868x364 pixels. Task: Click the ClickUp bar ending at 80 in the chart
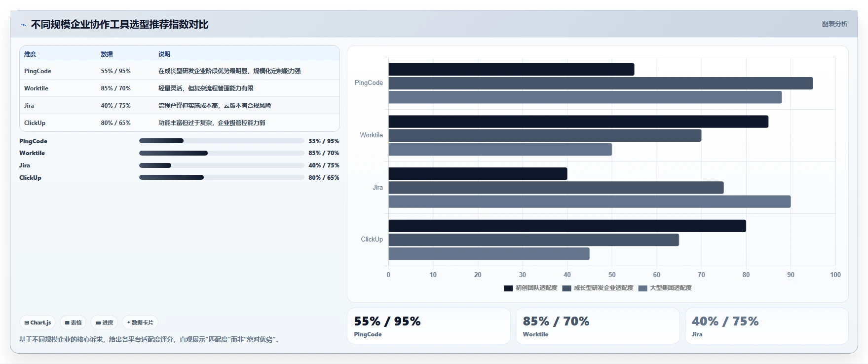tap(567, 226)
